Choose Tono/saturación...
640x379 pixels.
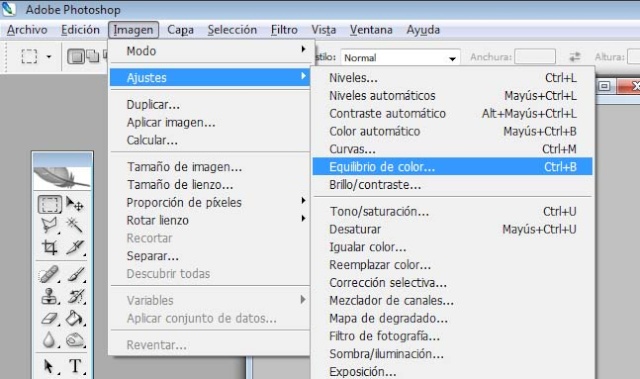[x=452, y=211]
